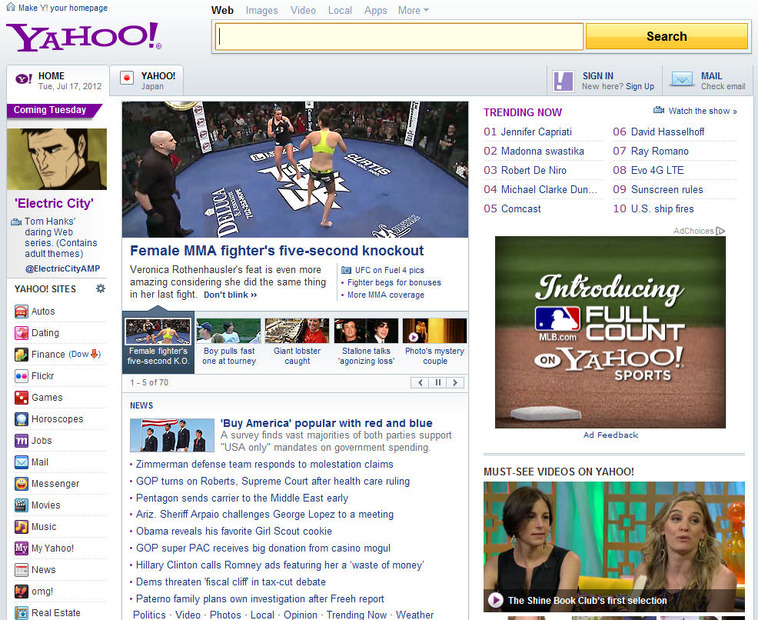Open the Autos site icon
This screenshot has width=758, height=620.
(21, 311)
